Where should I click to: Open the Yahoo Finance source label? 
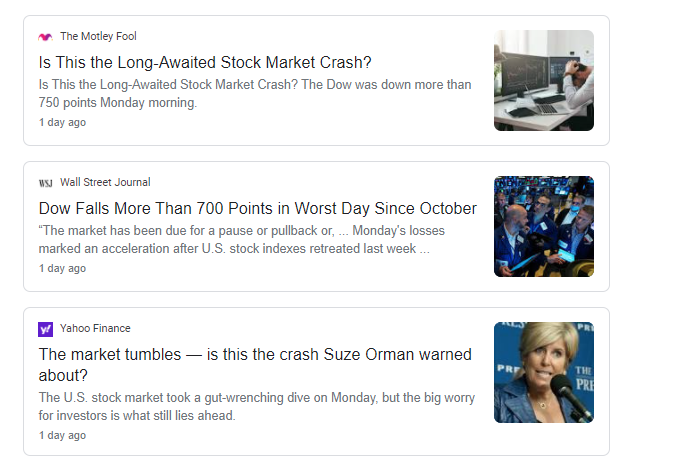95,329
